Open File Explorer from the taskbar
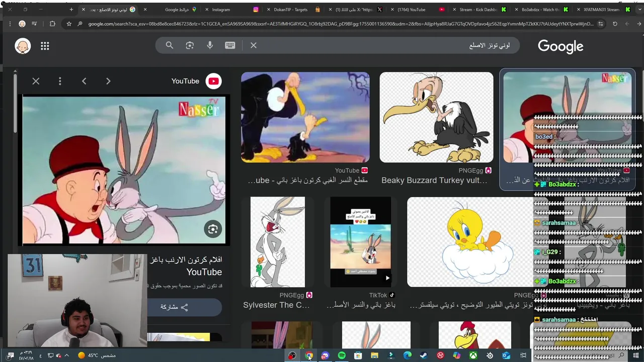Viewport: 644px width, 362px height. pos(374,355)
